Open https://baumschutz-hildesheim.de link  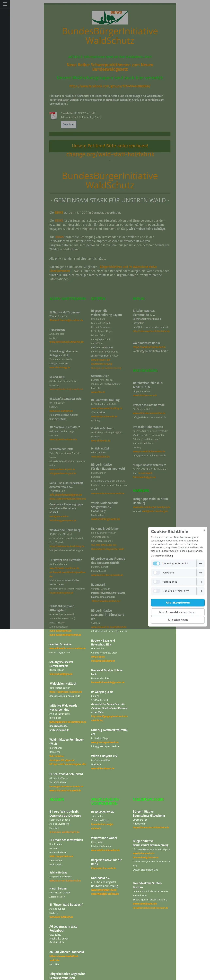click(151, 827)
